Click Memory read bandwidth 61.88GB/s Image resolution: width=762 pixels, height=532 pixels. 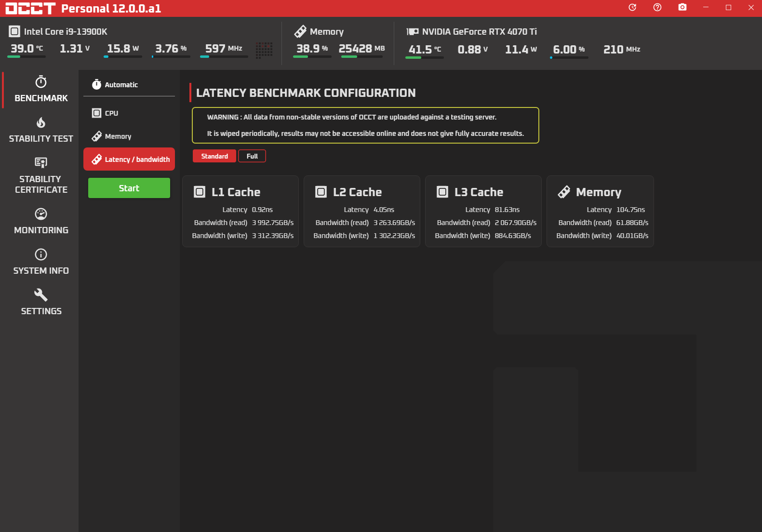tap(632, 223)
